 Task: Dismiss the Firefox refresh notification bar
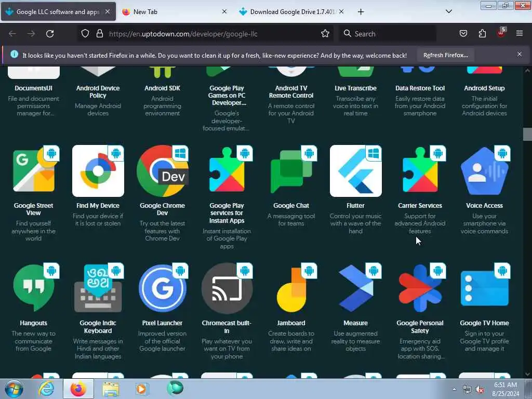(519, 54)
